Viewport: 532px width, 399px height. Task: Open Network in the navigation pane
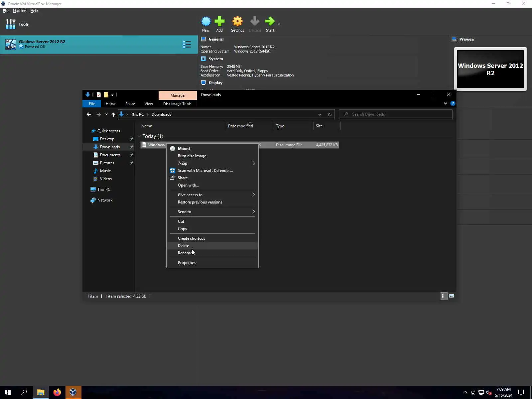tap(105, 200)
